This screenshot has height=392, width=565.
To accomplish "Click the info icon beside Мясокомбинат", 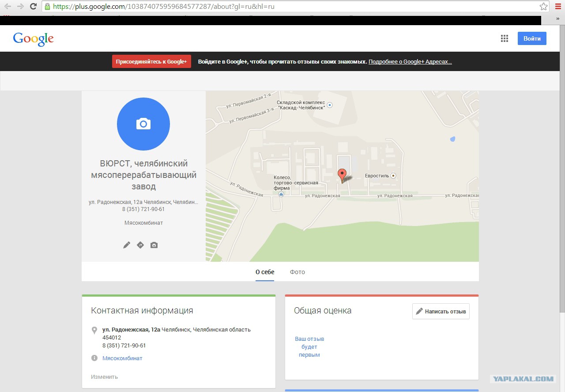I will coord(94,358).
